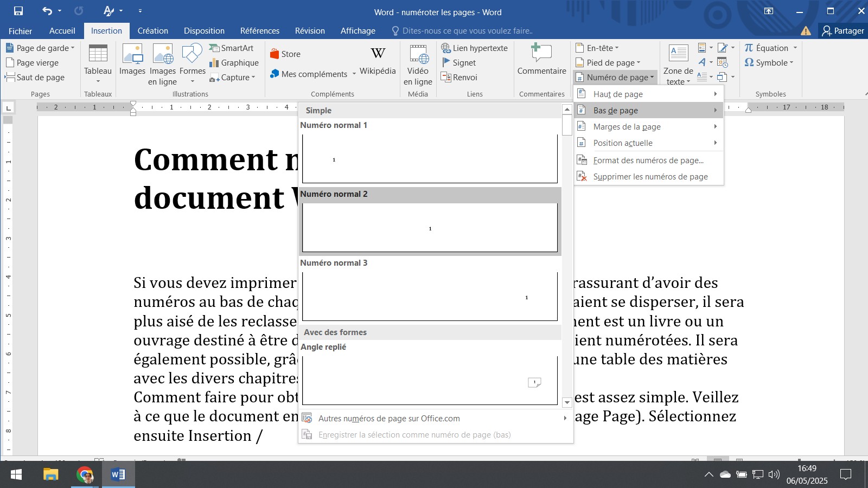Add a Signet bookmark
The height and width of the screenshot is (488, 868).
click(459, 62)
